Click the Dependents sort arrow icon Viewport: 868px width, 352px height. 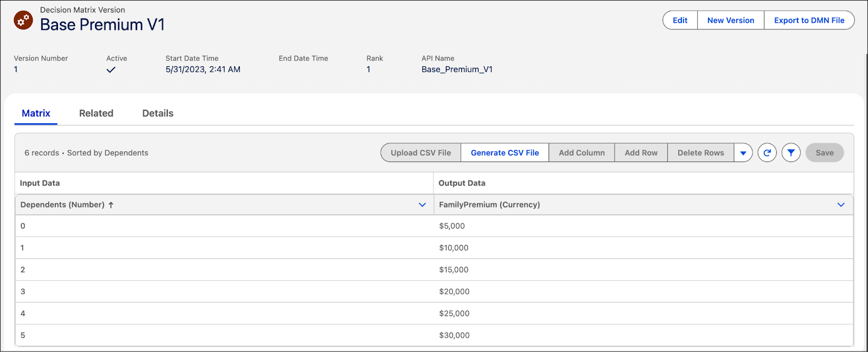tap(111, 205)
